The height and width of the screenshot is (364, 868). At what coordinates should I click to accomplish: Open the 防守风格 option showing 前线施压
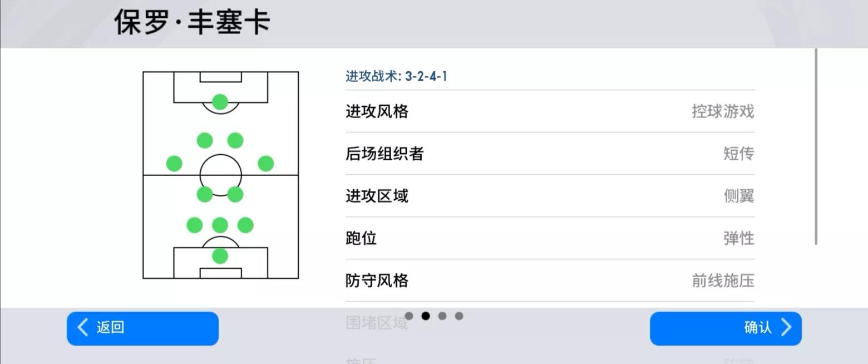(550, 281)
